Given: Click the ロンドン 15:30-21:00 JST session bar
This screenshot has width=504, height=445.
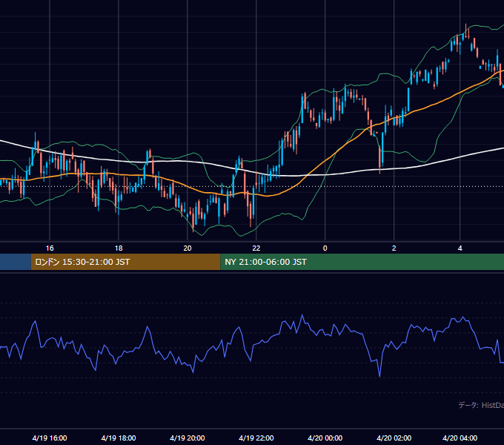Looking at the screenshot, I should tap(126, 262).
